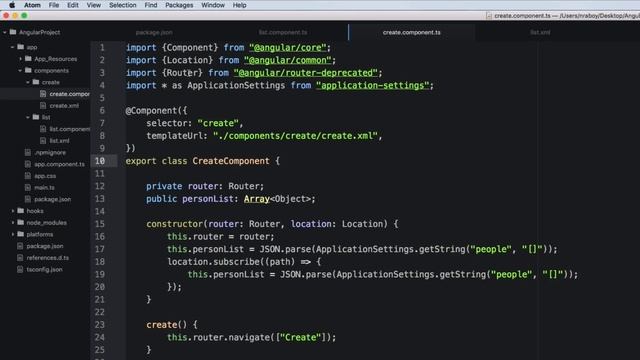Click the platforms folder icon
The height and width of the screenshot is (360, 640).
[x=20, y=234]
